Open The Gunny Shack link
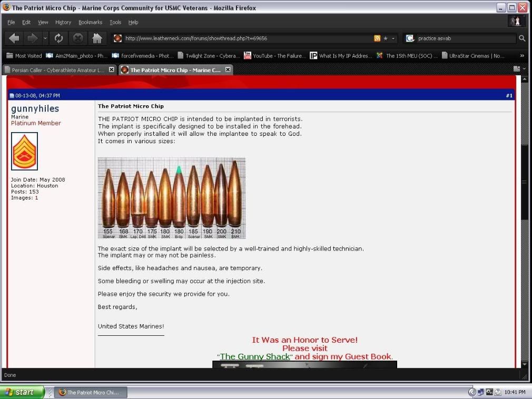532x399 pixels. (x=255, y=356)
